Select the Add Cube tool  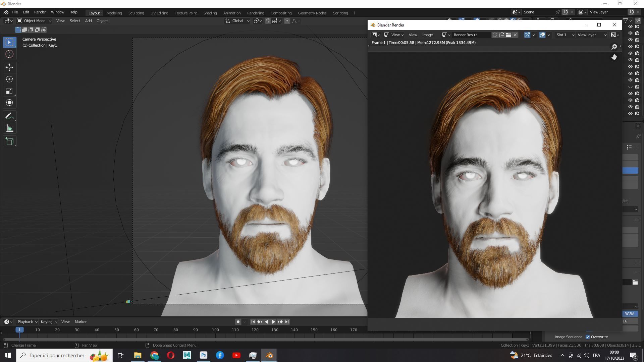pos(9,141)
